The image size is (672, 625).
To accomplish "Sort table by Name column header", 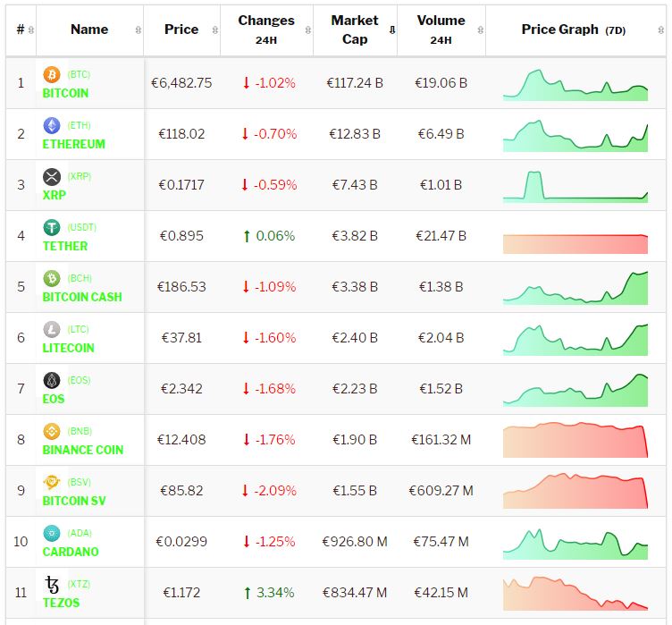I will point(89,30).
